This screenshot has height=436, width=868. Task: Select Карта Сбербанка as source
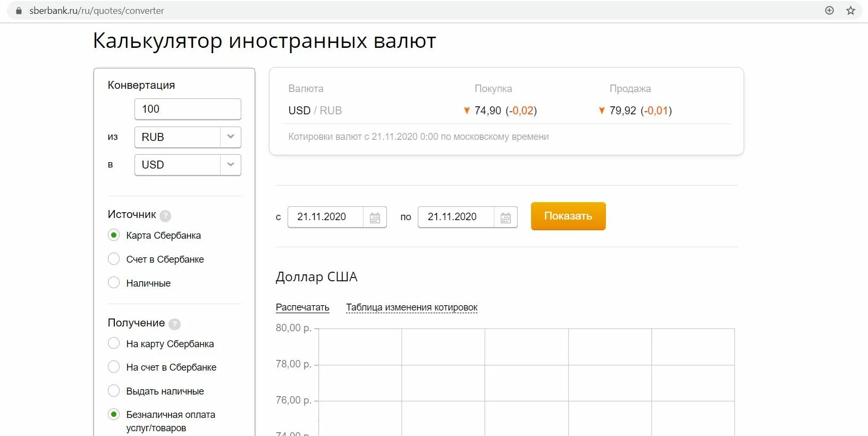point(114,235)
